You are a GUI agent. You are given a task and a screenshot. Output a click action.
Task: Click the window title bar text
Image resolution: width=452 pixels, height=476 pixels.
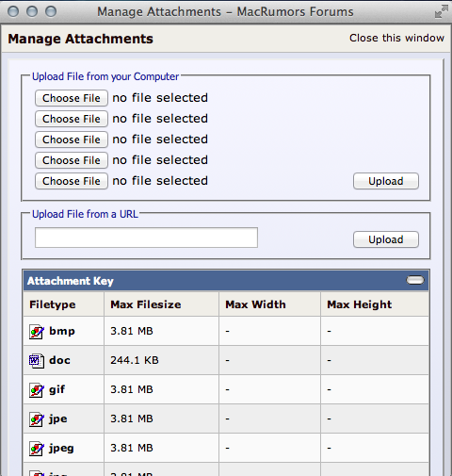point(225,11)
